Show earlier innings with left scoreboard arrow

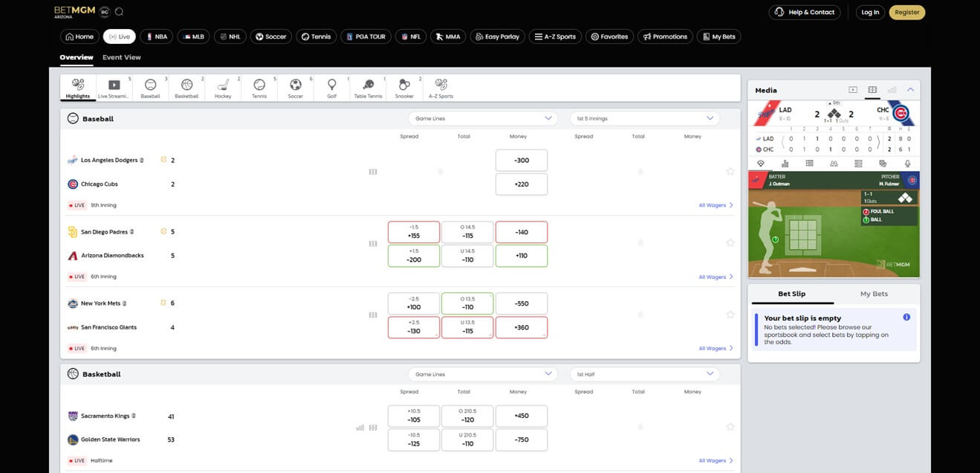pos(785,144)
